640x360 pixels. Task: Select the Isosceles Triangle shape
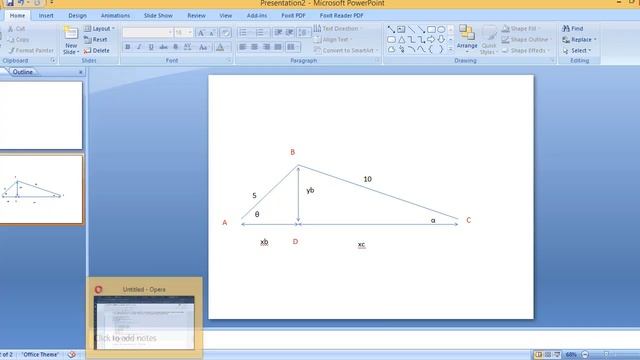click(x=401, y=40)
